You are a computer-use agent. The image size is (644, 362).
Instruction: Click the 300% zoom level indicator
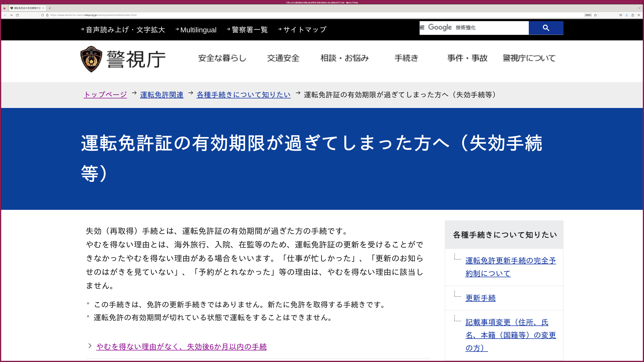coord(588,15)
